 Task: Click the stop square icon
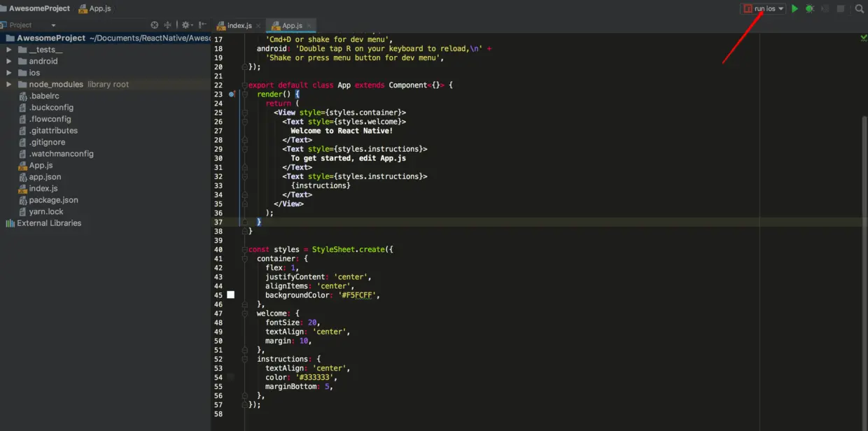[x=841, y=8]
